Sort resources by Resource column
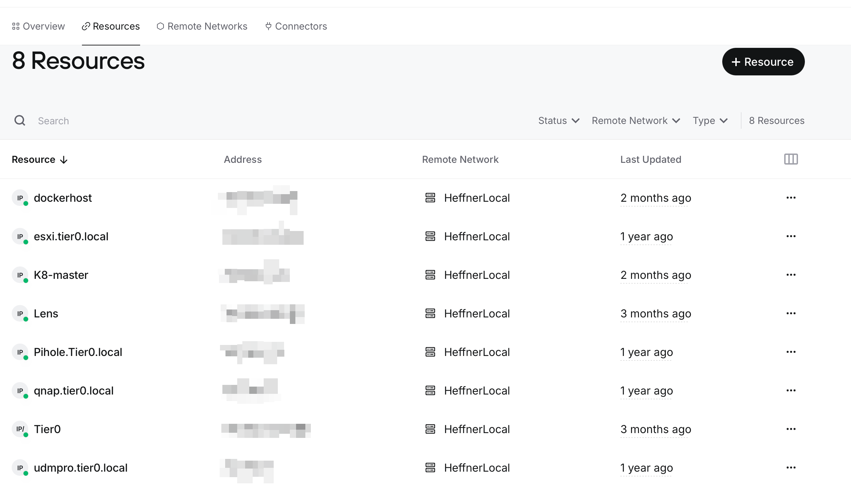851x504 pixels. [40, 160]
